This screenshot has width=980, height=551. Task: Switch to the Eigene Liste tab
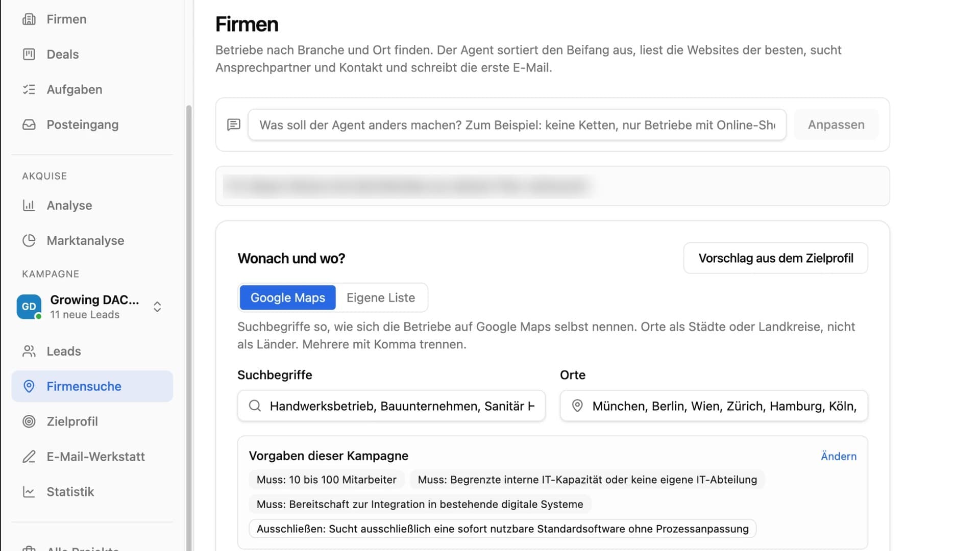pyautogui.click(x=381, y=297)
